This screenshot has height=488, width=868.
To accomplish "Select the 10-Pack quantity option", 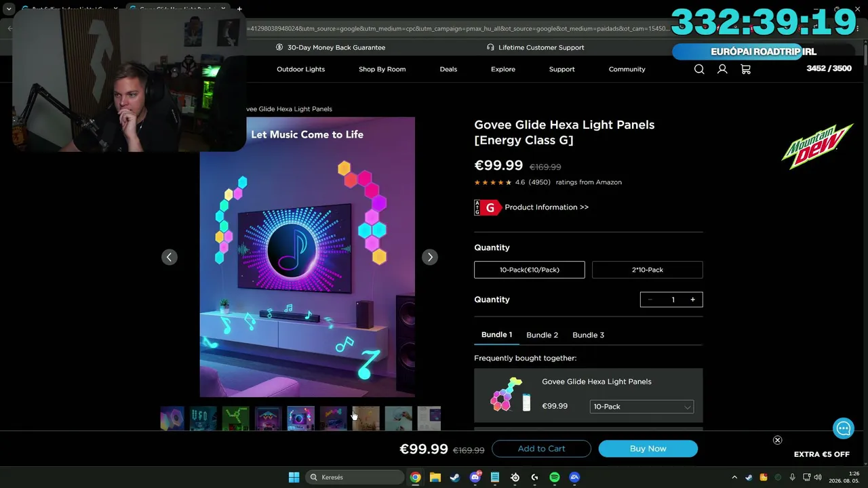I will [x=530, y=270].
